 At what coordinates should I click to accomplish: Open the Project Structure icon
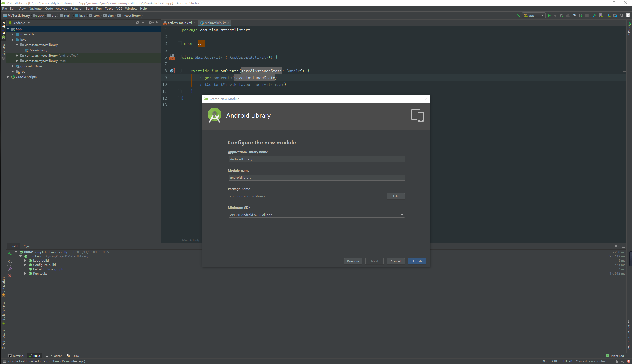point(615,16)
